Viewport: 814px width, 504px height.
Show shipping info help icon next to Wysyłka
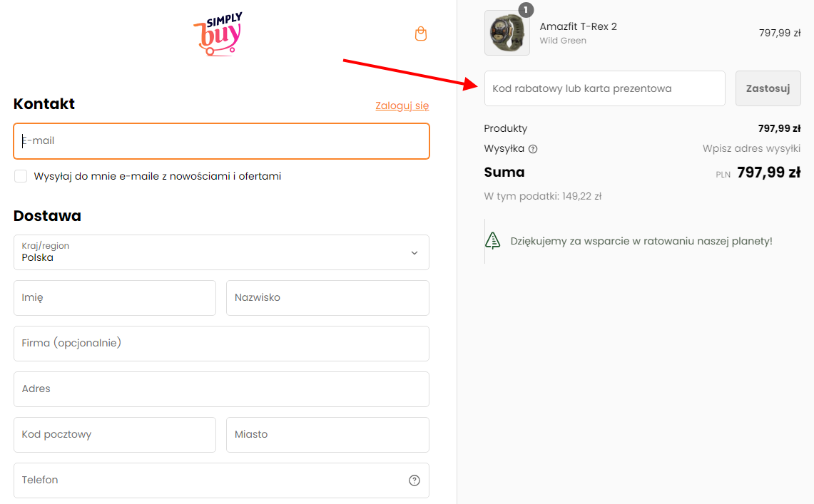coord(533,149)
